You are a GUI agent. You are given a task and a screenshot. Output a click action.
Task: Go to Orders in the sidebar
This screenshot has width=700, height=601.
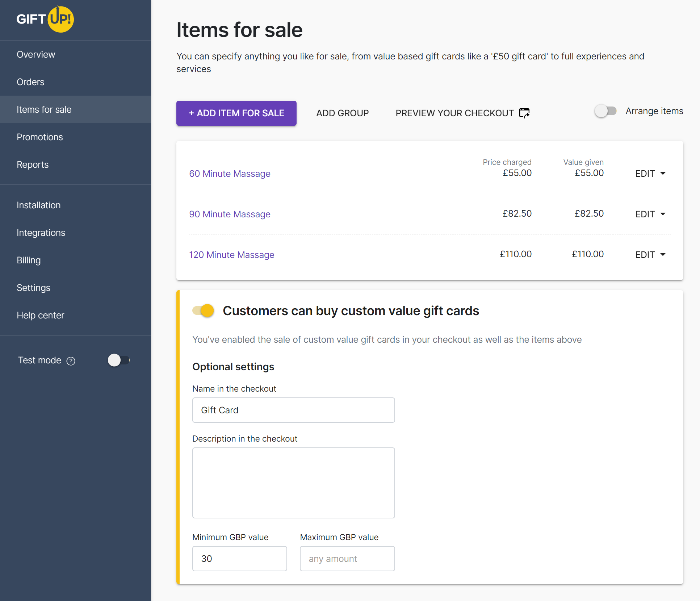click(75, 82)
